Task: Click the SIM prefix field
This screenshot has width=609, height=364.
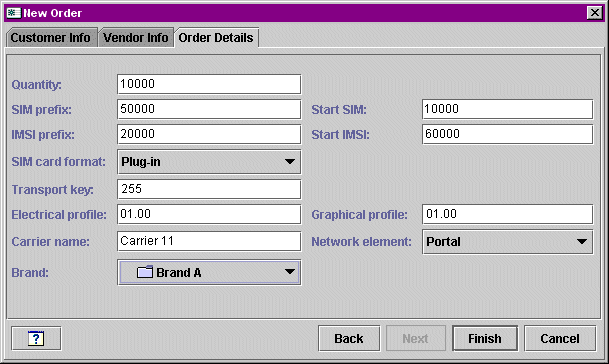Action: click(x=209, y=109)
